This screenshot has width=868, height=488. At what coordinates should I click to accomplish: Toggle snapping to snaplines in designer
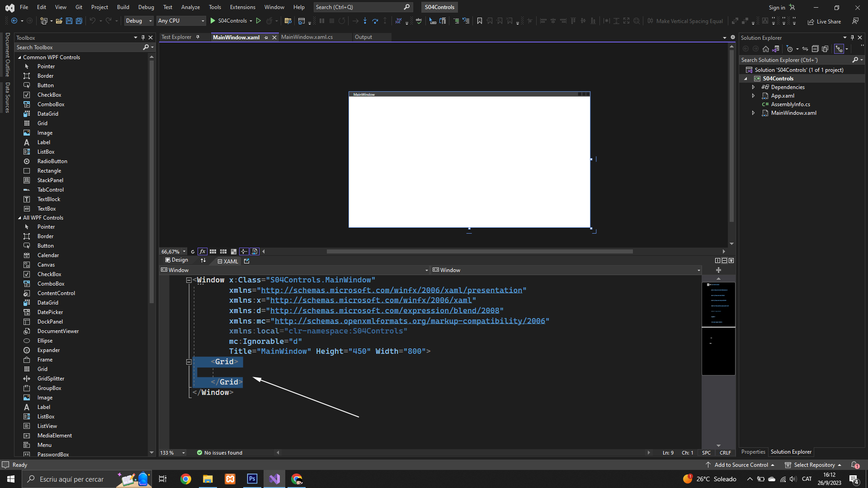[x=244, y=252]
